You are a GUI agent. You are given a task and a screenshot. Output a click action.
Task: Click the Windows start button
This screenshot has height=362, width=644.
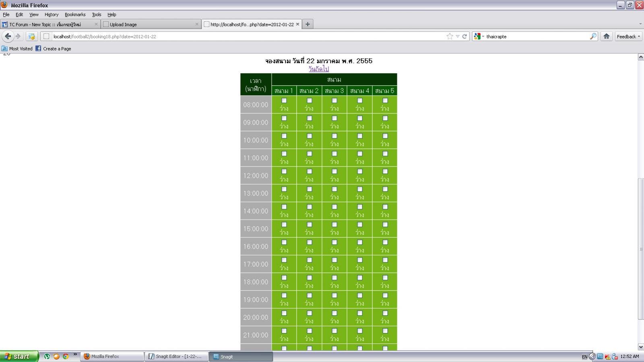click(x=19, y=356)
